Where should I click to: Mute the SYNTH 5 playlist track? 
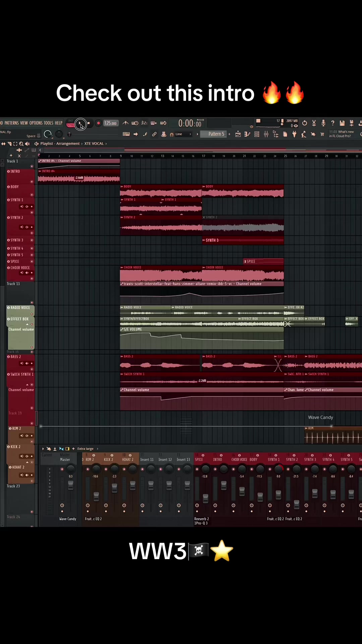[x=32, y=255]
